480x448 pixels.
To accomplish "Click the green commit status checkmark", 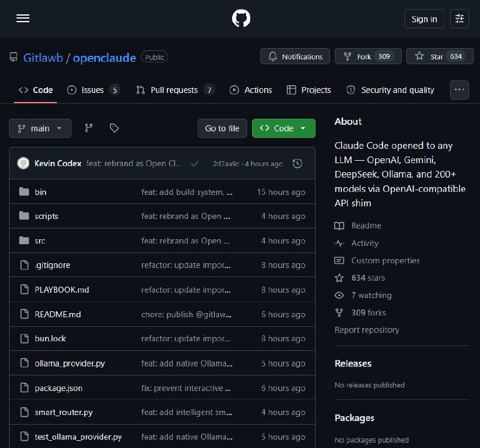I will pos(194,163).
